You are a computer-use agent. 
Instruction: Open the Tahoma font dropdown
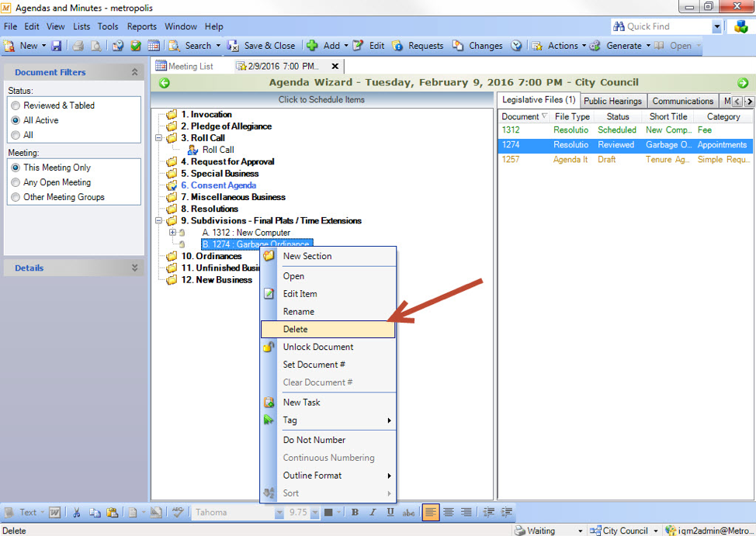pos(279,513)
